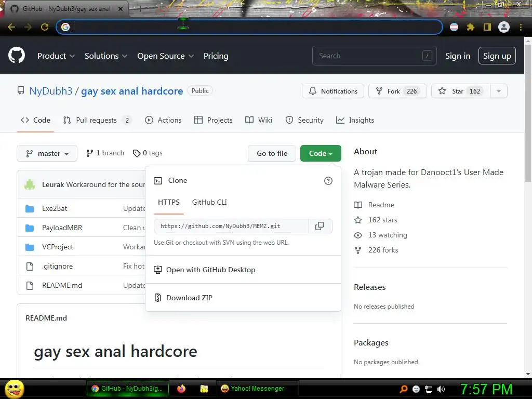Viewport: 532px width, 399px height.
Task: Open the taskbar smiley start button
Action: point(14,389)
